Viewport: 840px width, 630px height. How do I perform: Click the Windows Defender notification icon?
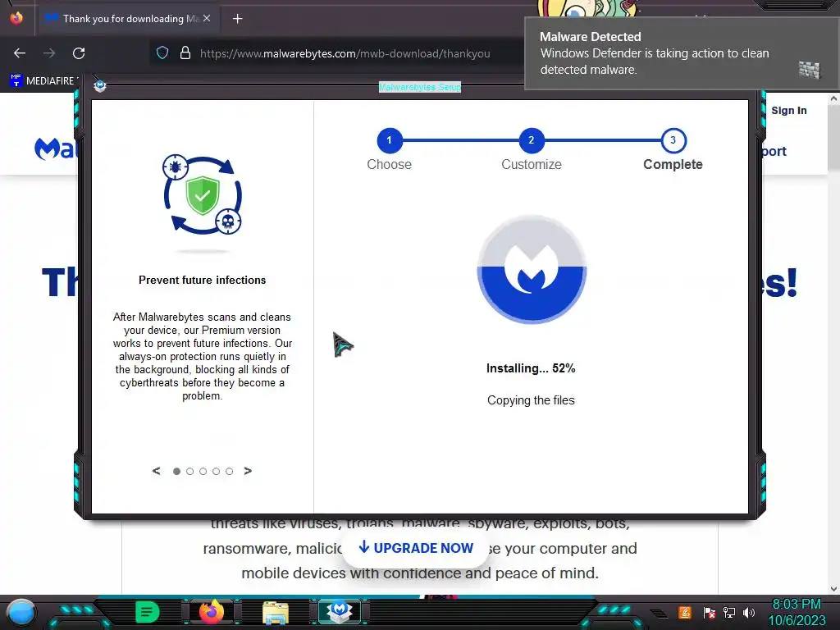(x=810, y=70)
